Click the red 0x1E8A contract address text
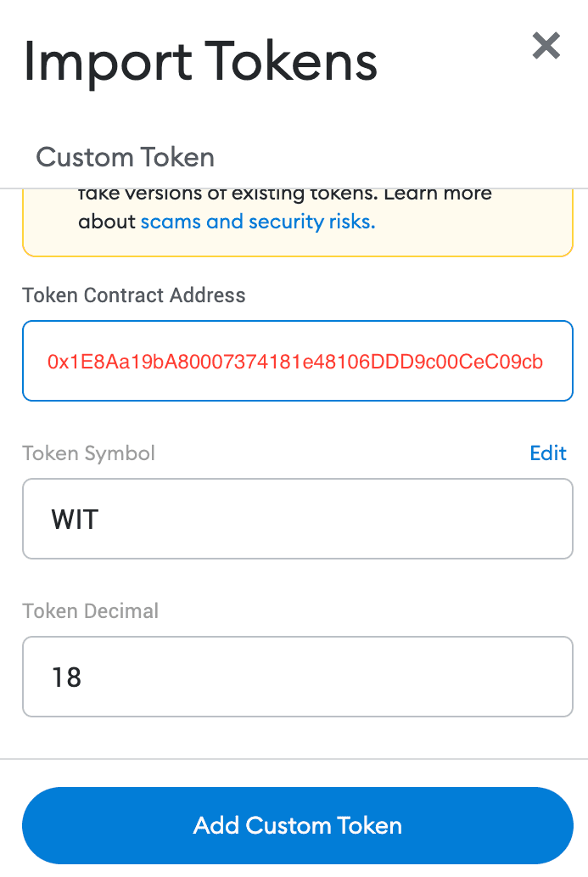Viewport: 588px width, 877px height. point(295,362)
